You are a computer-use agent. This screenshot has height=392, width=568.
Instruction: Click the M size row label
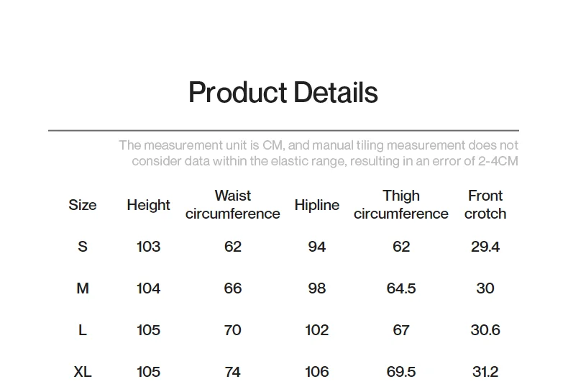pyautogui.click(x=83, y=288)
